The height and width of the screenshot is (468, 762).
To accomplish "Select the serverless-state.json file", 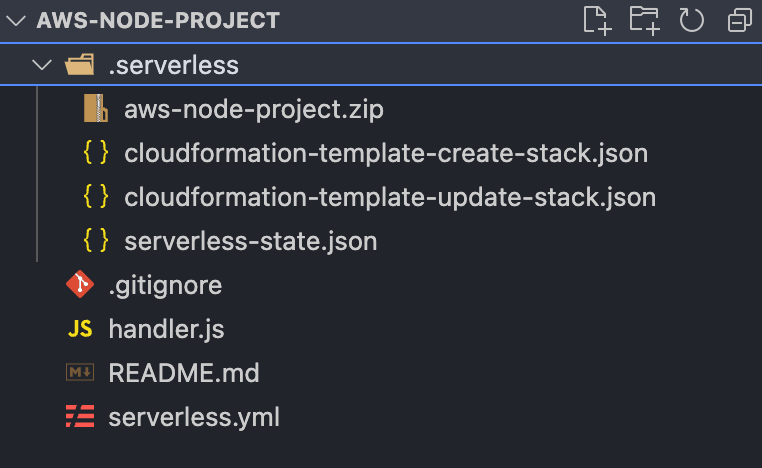I will pyautogui.click(x=250, y=241).
